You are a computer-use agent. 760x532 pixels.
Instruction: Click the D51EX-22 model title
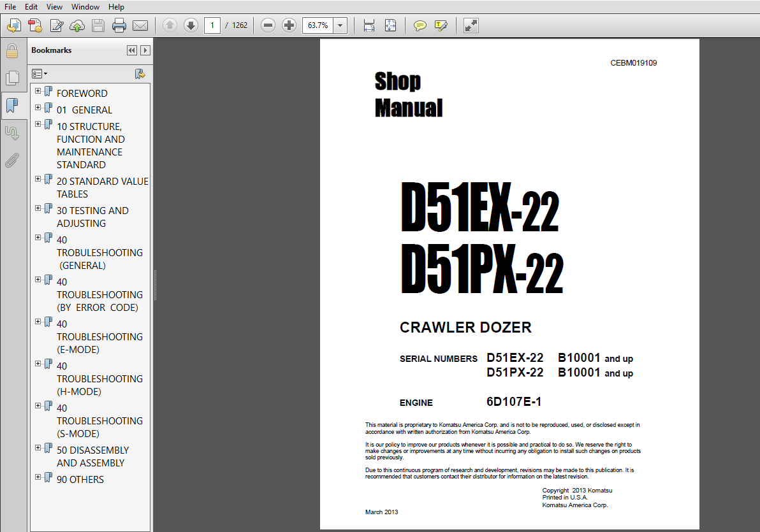tap(480, 207)
